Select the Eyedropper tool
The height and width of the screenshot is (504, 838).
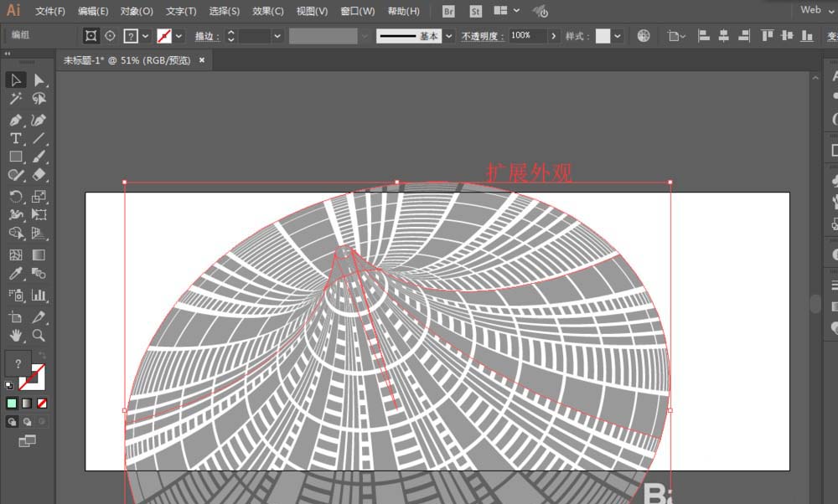15,274
